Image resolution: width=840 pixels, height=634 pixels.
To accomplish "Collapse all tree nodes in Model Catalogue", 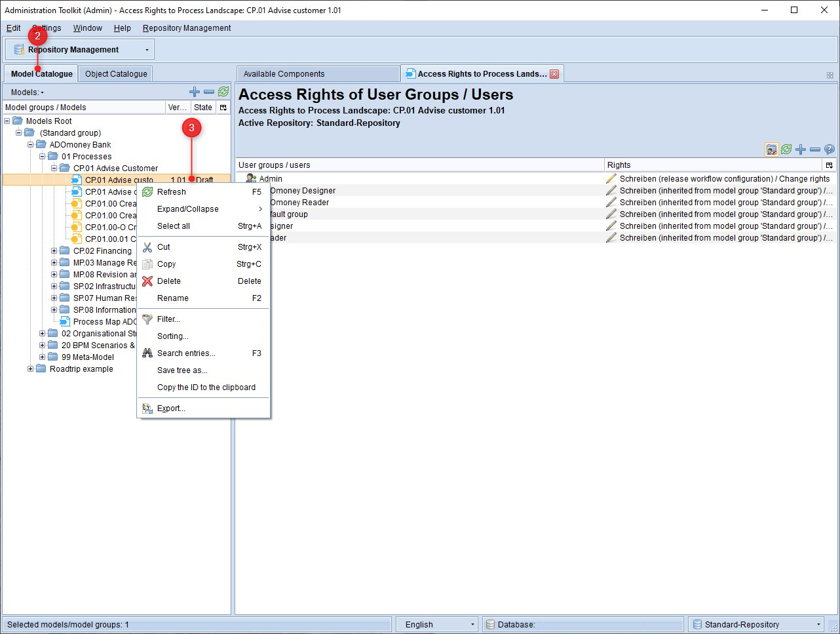I will (209, 92).
